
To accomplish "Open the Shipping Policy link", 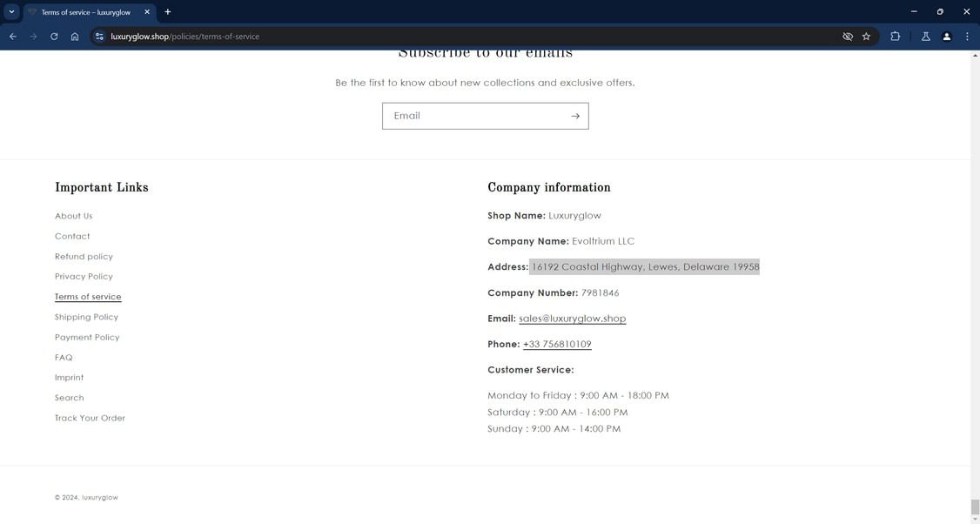I will (86, 317).
